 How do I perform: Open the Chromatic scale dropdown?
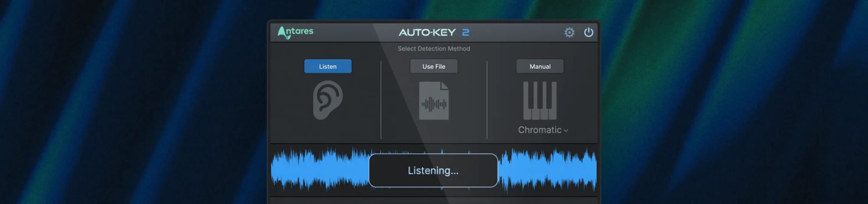(x=543, y=130)
